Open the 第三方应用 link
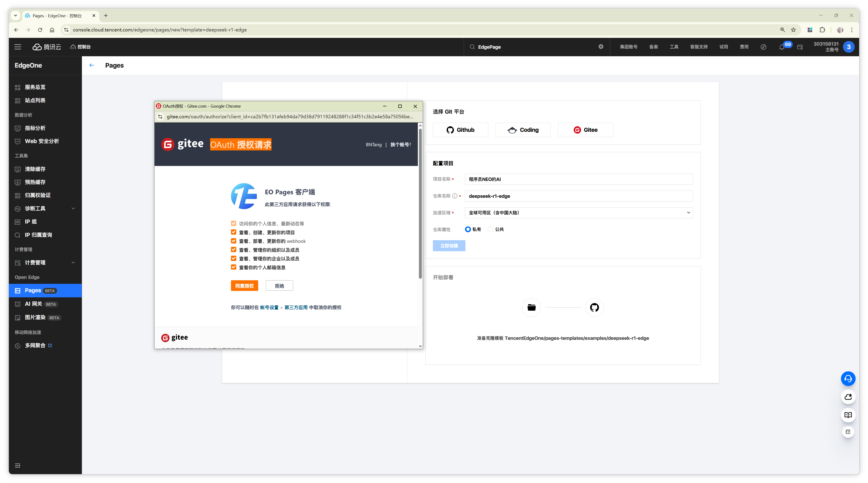 point(296,307)
